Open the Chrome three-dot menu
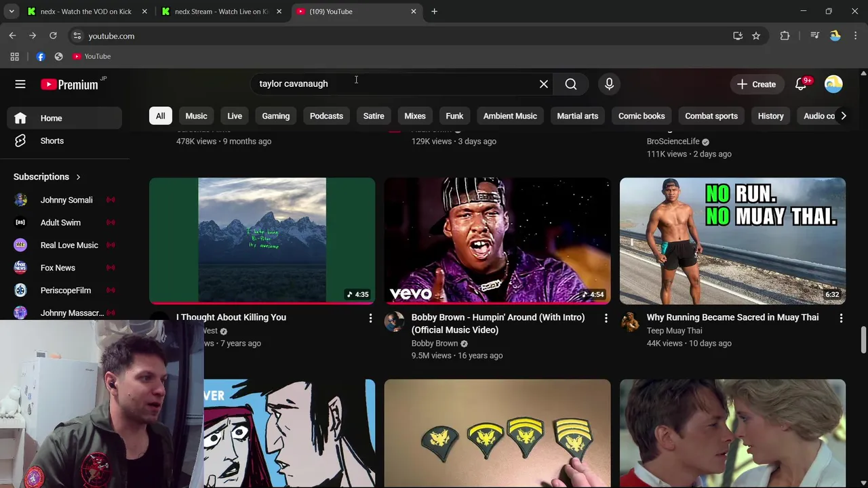The width and height of the screenshot is (868, 488). pos(856,36)
